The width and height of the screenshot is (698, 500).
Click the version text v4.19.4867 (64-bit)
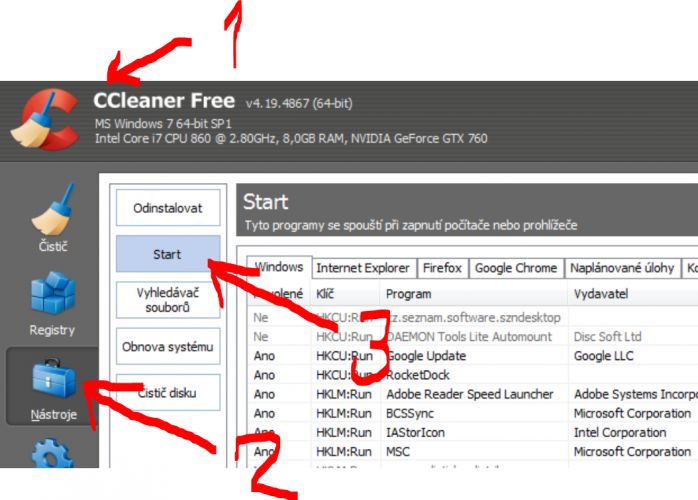[x=299, y=103]
